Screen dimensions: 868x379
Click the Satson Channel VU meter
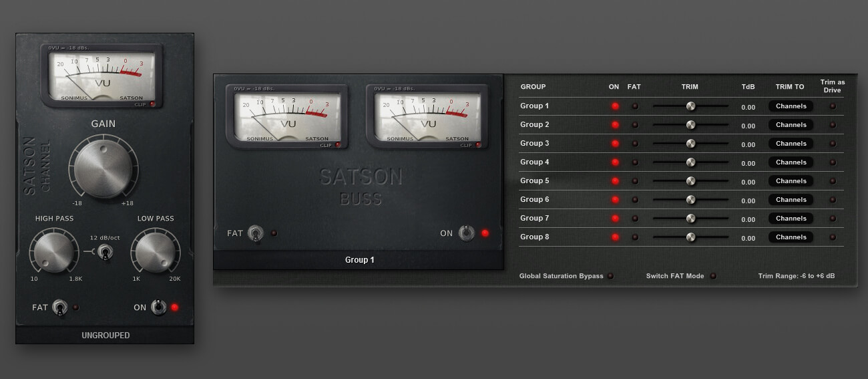[x=102, y=76]
